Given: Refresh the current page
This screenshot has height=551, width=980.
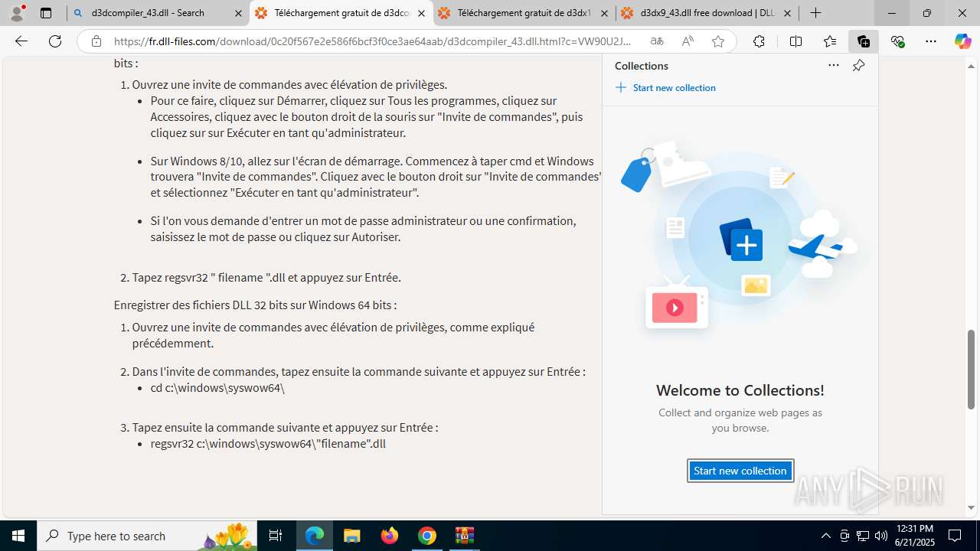Looking at the screenshot, I should [55, 41].
